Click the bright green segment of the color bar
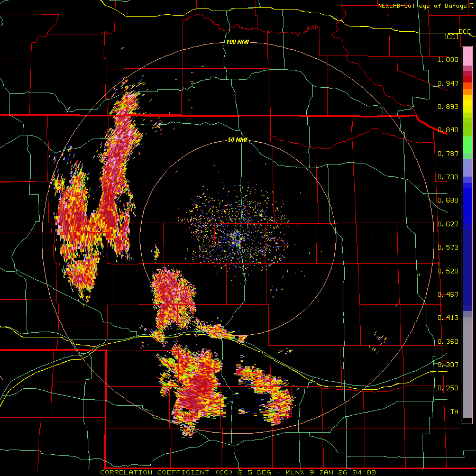 coord(467,144)
